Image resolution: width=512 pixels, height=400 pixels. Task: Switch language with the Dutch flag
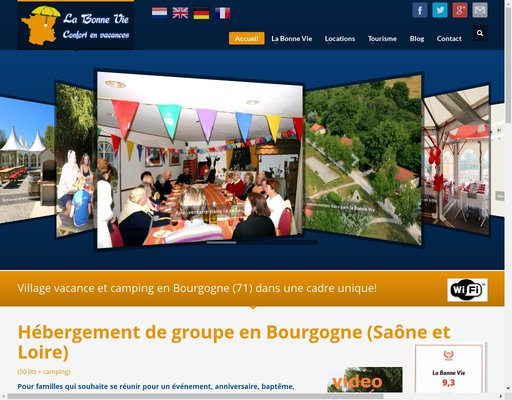(x=159, y=12)
